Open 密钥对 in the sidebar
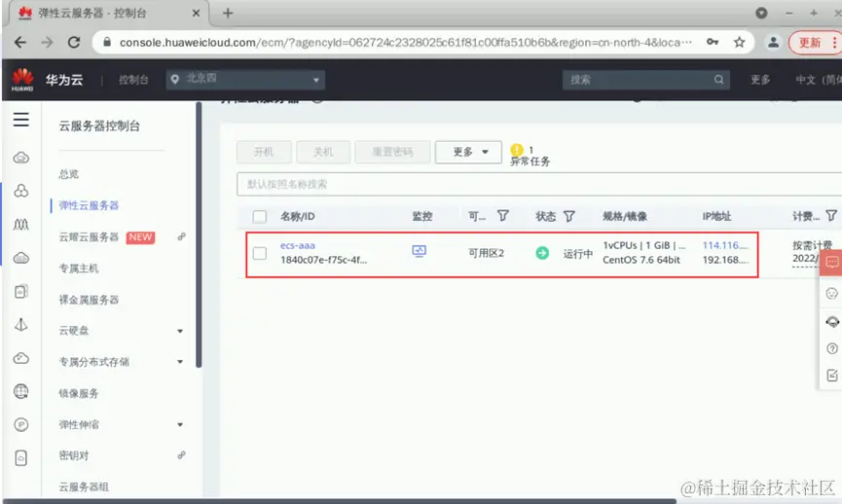This screenshot has height=504, width=842. (x=74, y=455)
